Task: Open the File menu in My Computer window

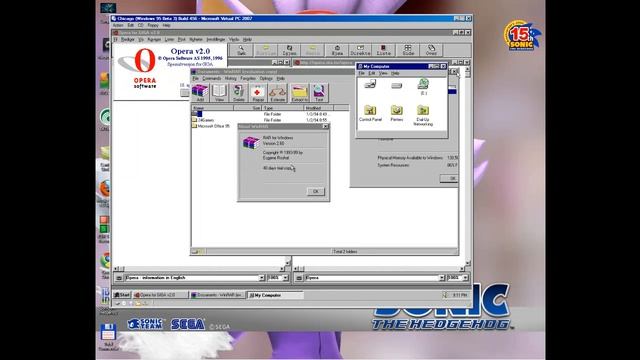Action: click(x=362, y=73)
